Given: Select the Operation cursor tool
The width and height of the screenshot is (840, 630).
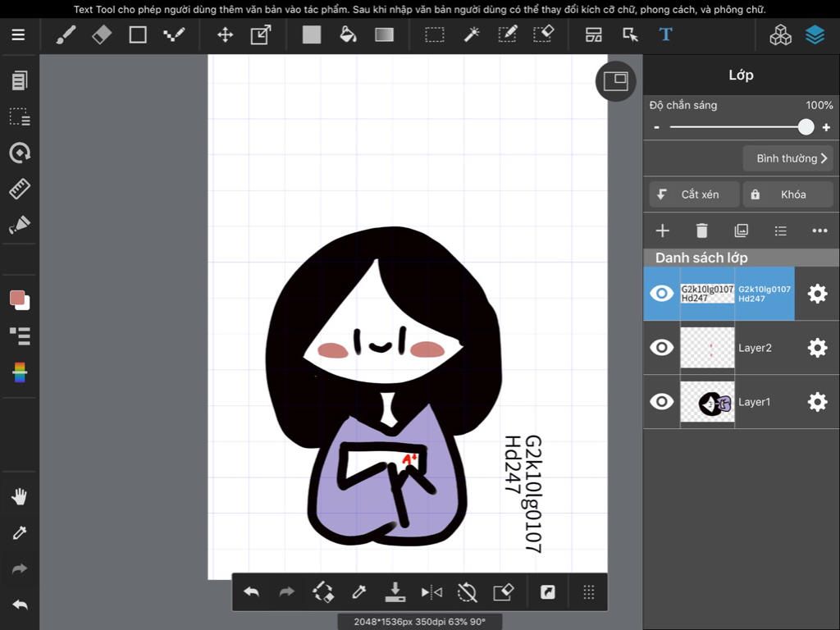Looking at the screenshot, I should [x=630, y=35].
